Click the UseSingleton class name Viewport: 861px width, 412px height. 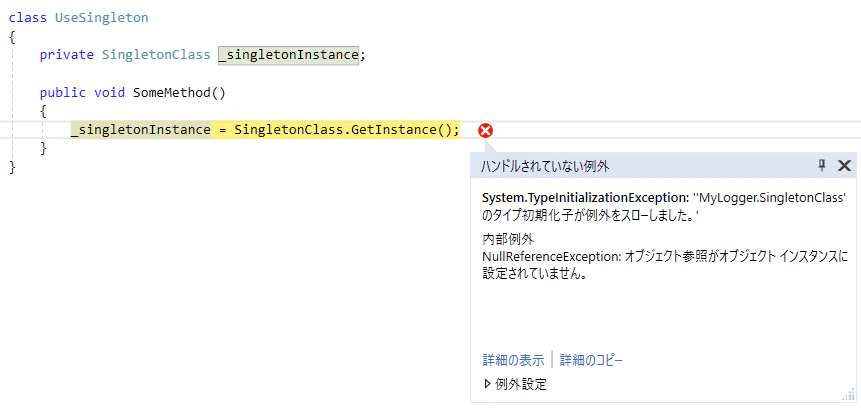(102, 18)
